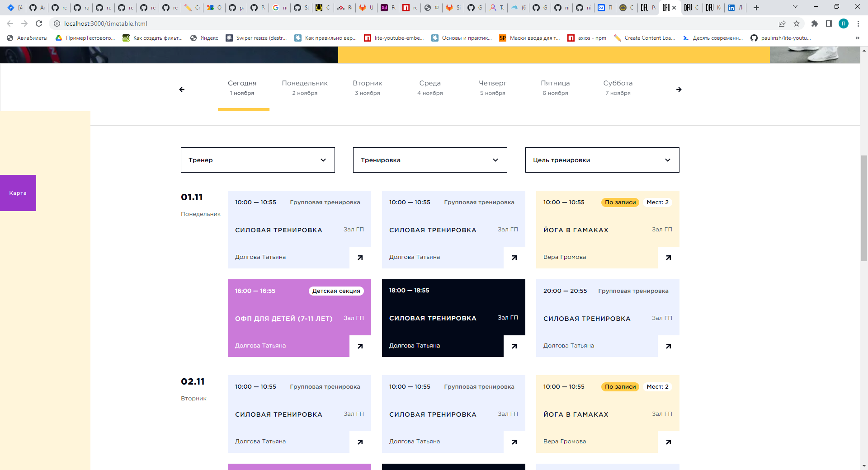Click the bookmark star in address bar
Screen dimensions: 868x470
tap(797, 23)
